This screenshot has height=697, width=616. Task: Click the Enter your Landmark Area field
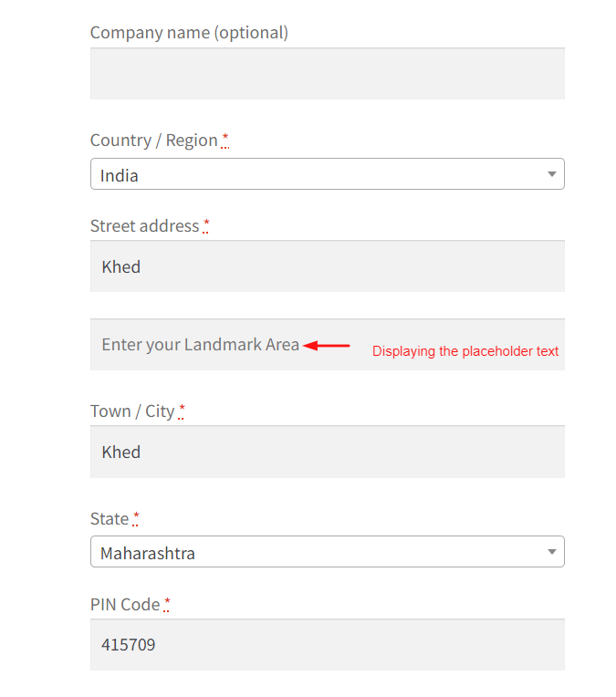coord(328,345)
